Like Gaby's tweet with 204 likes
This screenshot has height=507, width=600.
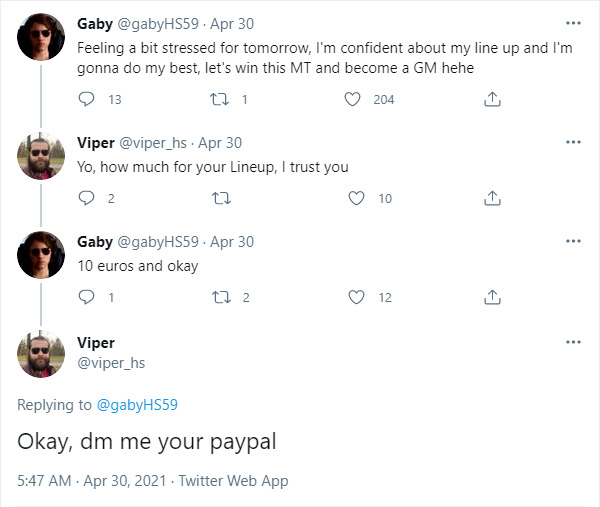tap(353, 99)
